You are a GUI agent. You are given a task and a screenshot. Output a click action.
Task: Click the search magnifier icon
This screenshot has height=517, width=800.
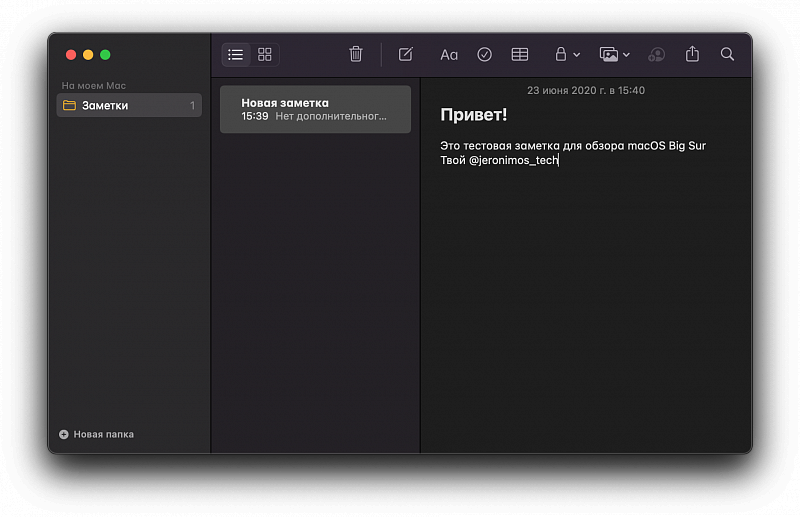point(728,54)
